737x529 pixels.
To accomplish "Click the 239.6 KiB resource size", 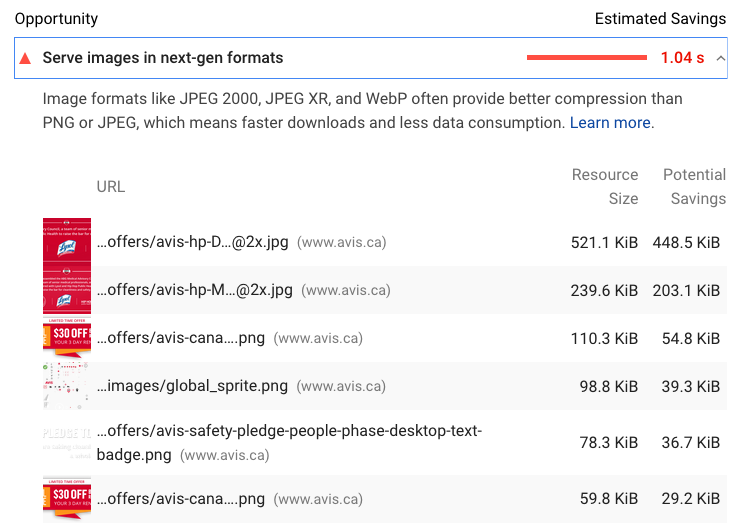I will (x=604, y=291).
